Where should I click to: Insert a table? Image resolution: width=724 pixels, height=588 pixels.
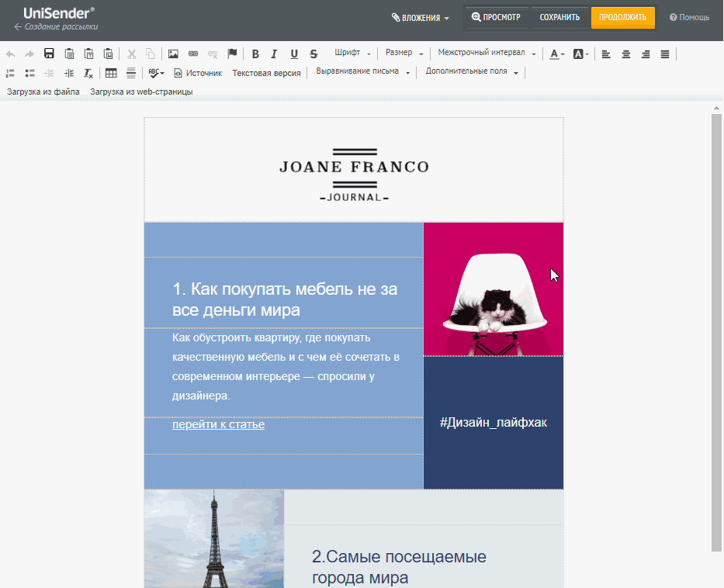(x=111, y=73)
